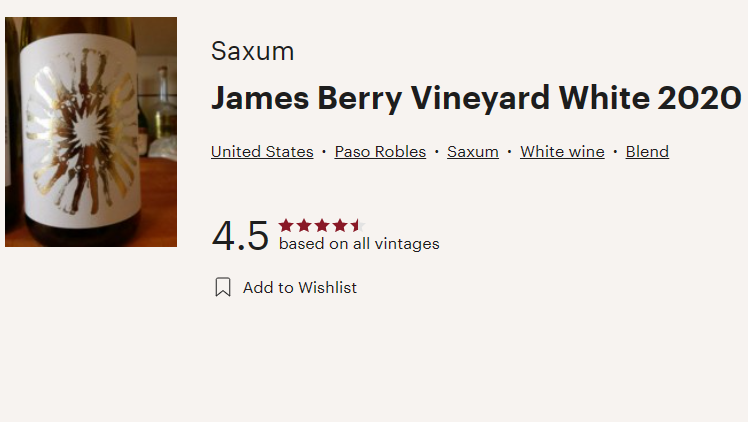Open the Paso Robles region link
Image resolution: width=748 pixels, height=422 pixels.
click(x=380, y=152)
